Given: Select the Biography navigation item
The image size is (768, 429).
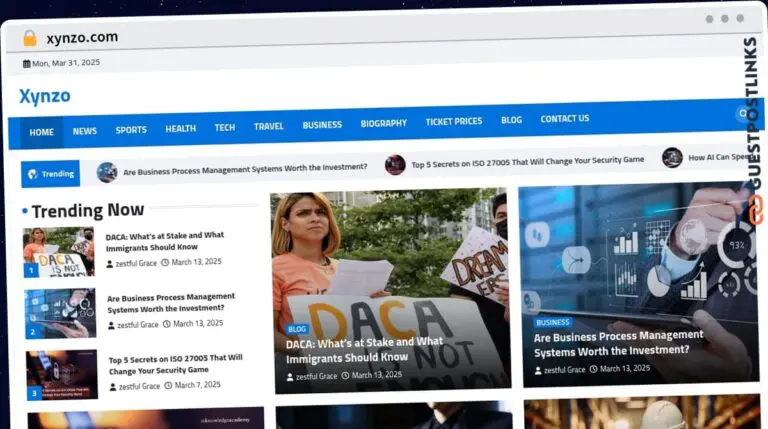Looking at the screenshot, I should pos(383,124).
